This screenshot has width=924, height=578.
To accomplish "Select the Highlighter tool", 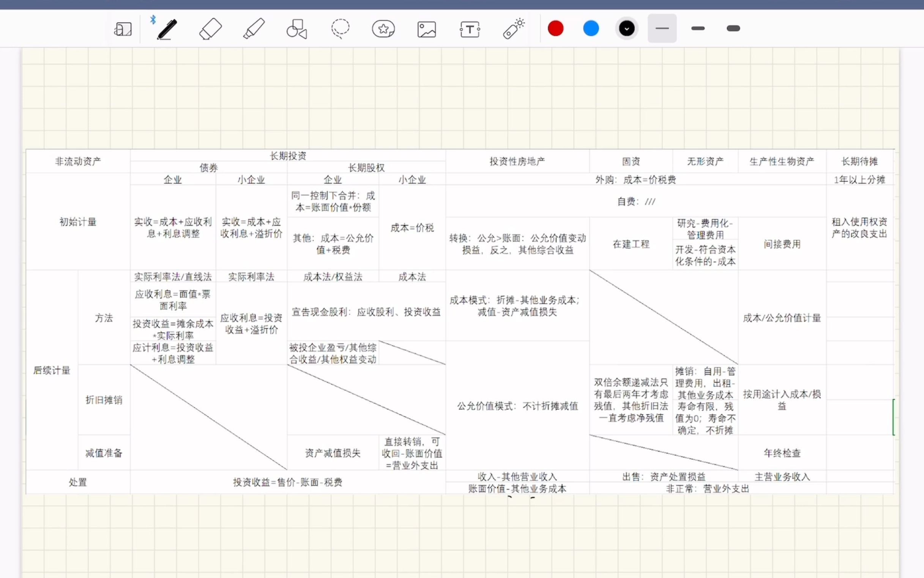I will (x=254, y=28).
